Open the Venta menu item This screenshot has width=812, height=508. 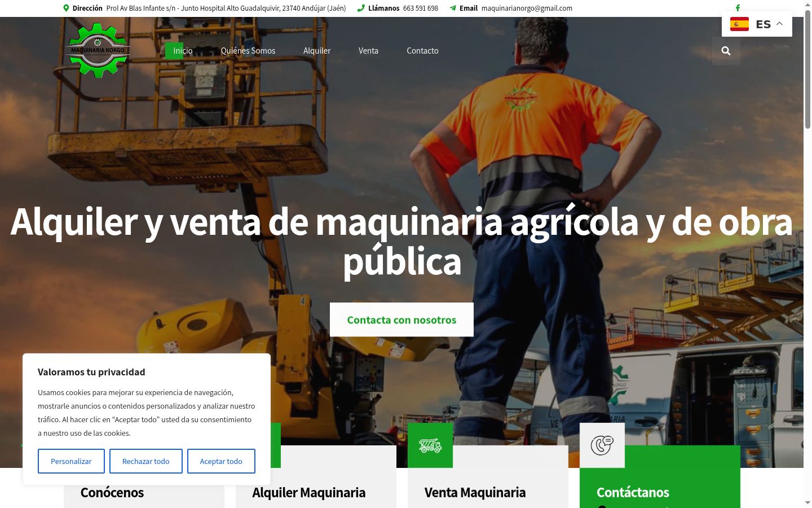point(368,51)
